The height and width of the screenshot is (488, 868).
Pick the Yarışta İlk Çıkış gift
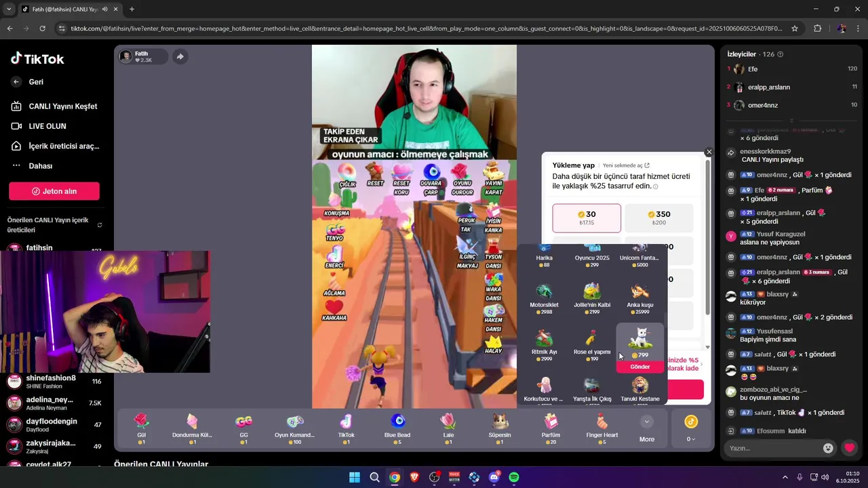pyautogui.click(x=592, y=390)
